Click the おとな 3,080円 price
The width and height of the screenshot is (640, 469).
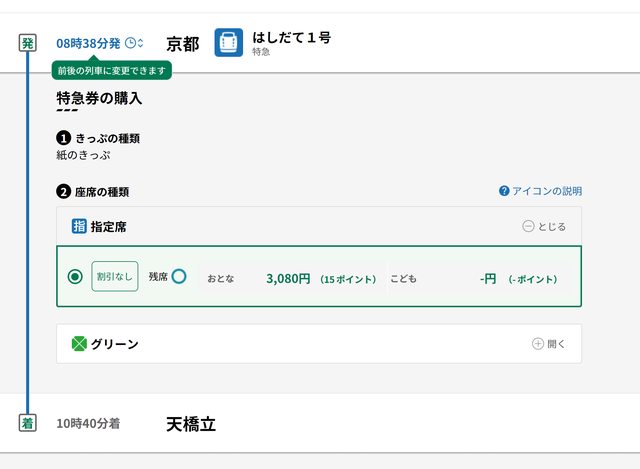tap(288, 279)
